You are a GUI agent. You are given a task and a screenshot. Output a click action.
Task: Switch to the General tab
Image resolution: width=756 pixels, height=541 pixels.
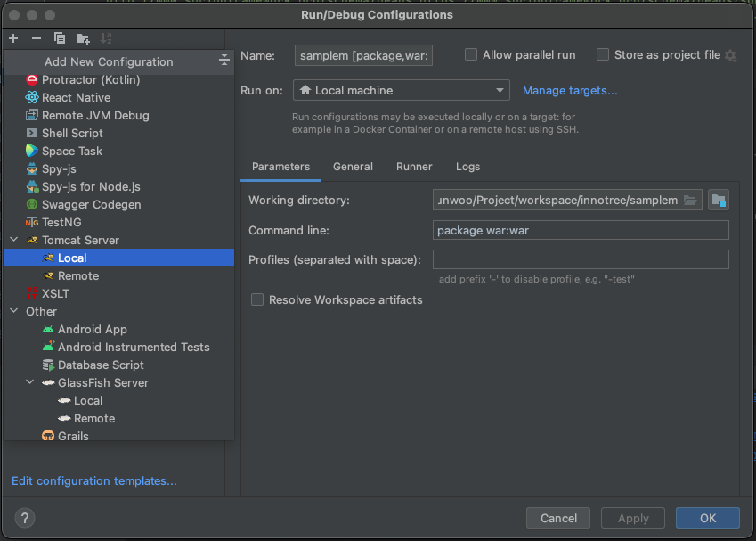pyautogui.click(x=353, y=167)
